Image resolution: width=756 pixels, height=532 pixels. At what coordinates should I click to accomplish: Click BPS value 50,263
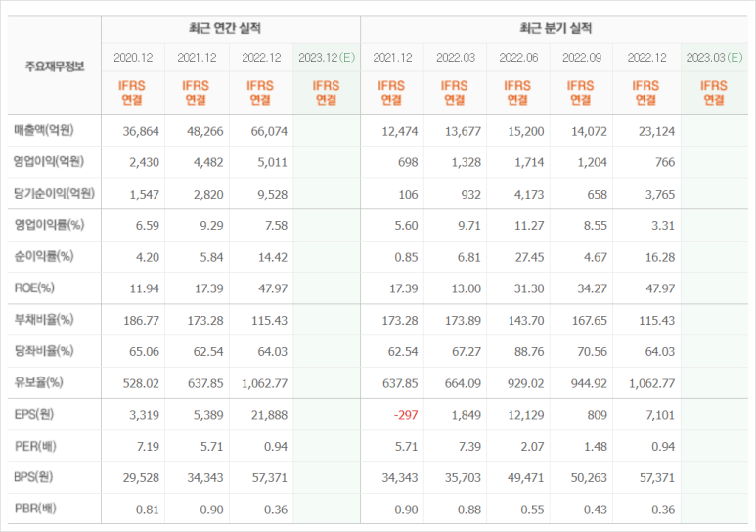coord(589,478)
